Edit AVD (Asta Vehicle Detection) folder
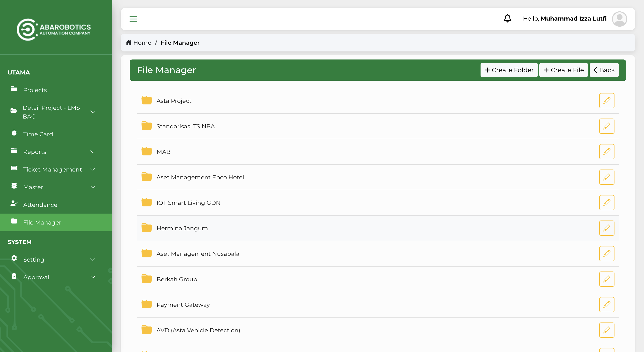The width and height of the screenshot is (644, 352). click(x=606, y=330)
